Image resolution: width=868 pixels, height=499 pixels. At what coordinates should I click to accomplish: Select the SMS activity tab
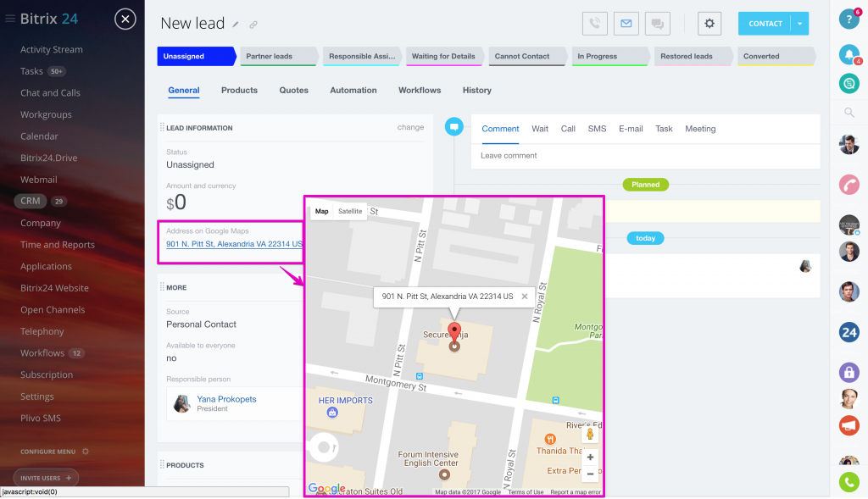click(x=597, y=129)
